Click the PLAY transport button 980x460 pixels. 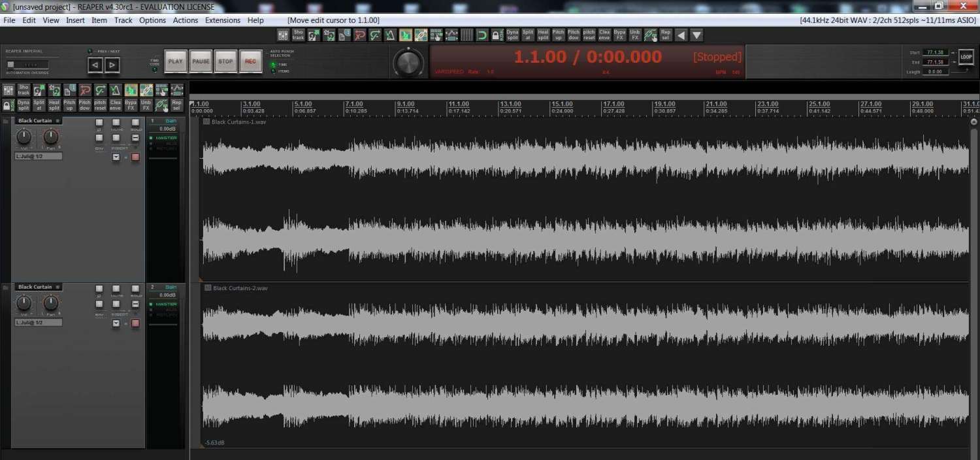[x=175, y=61]
